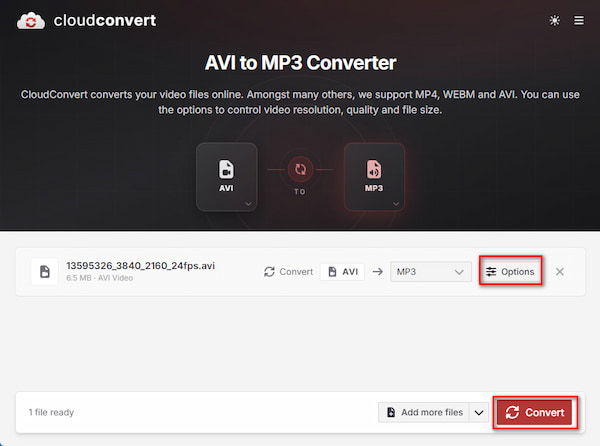Open the AVI source format card

[x=227, y=177]
